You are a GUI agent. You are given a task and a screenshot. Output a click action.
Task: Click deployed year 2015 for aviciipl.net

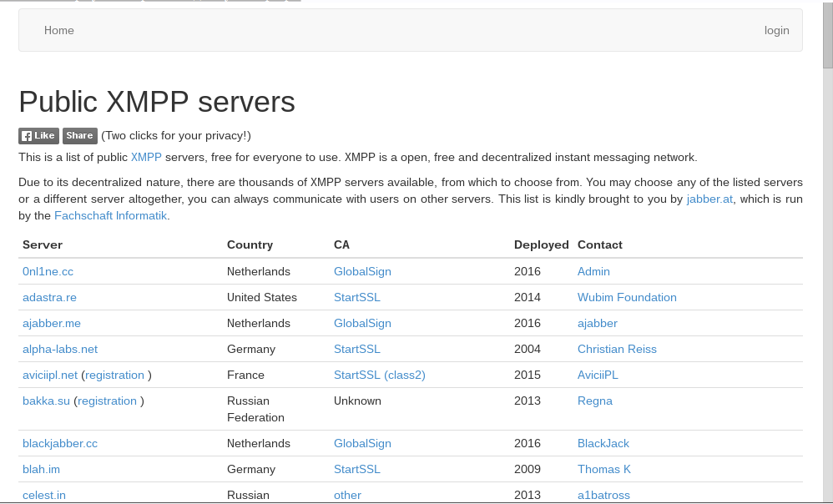pos(528,375)
